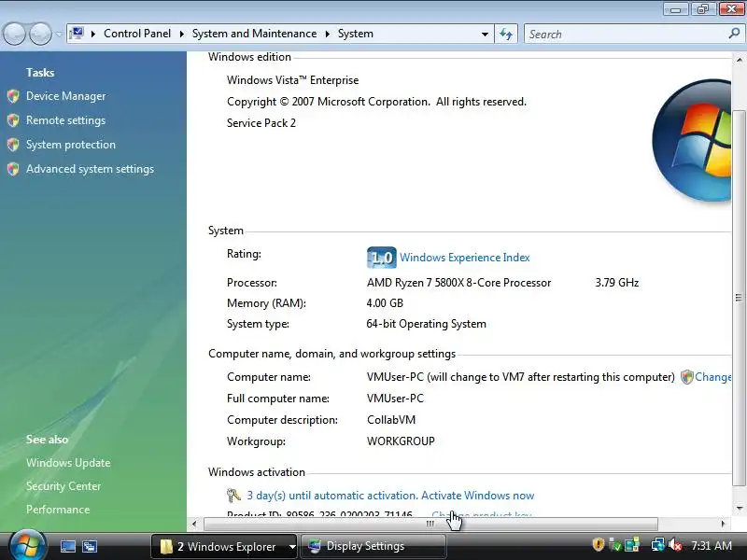The height and width of the screenshot is (560, 747).
Task: Click the AMD Ryzen 7 5800X processor value
Action: tap(458, 283)
